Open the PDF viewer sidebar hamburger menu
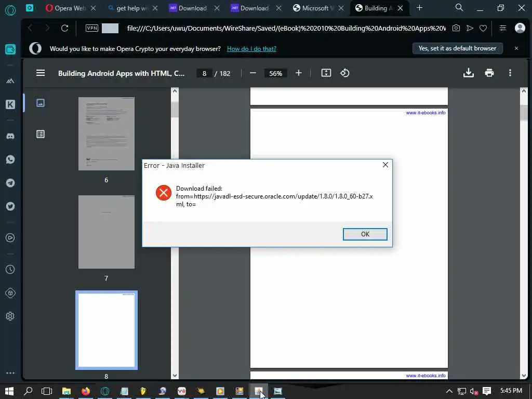This screenshot has height=399, width=532. coord(41,73)
